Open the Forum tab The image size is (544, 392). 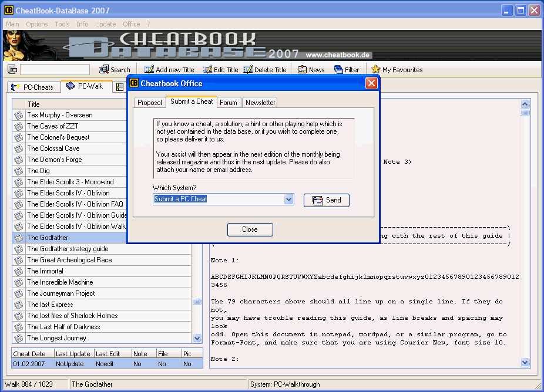(229, 103)
